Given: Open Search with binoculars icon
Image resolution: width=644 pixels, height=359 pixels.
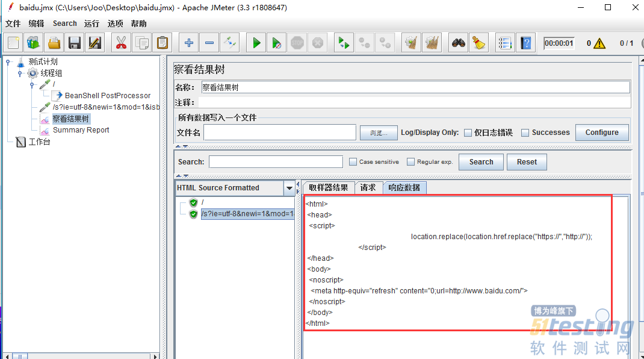Looking at the screenshot, I should point(459,43).
